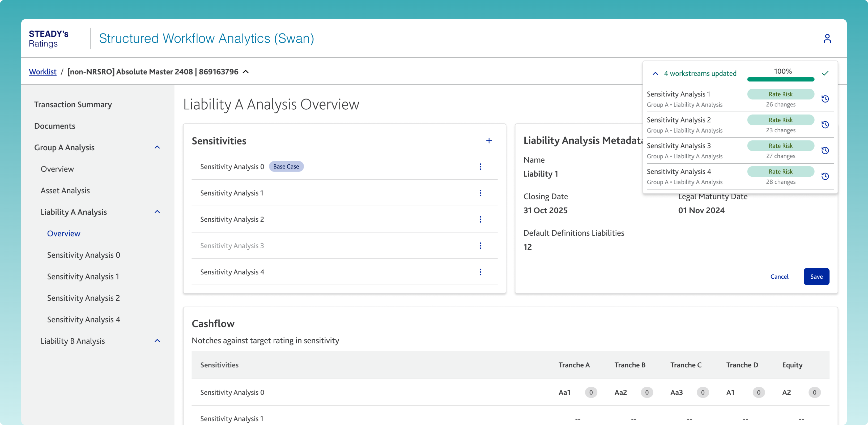
Task: Collapse Group A Analysis section
Action: coord(157,147)
